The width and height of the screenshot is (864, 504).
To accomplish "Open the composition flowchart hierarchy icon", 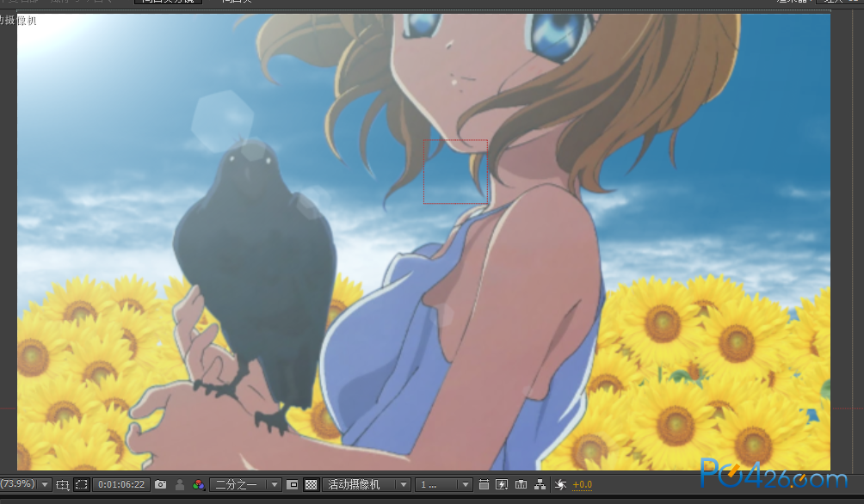I will pyautogui.click(x=540, y=485).
